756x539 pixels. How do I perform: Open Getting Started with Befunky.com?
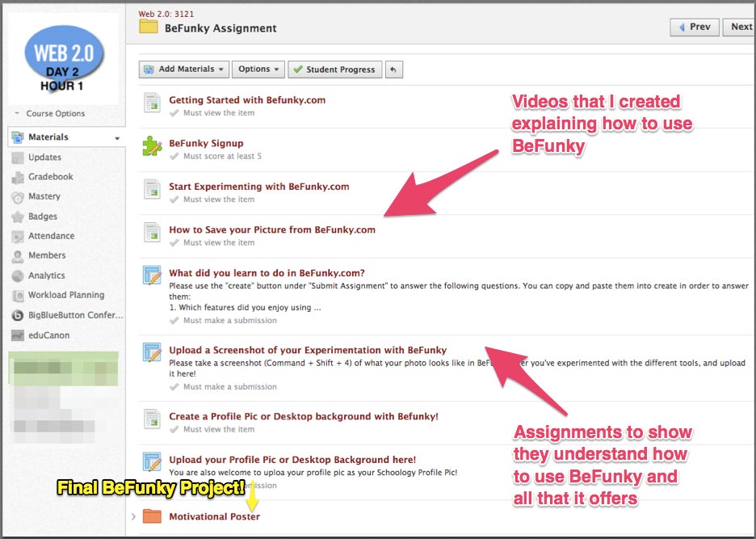pyautogui.click(x=247, y=100)
